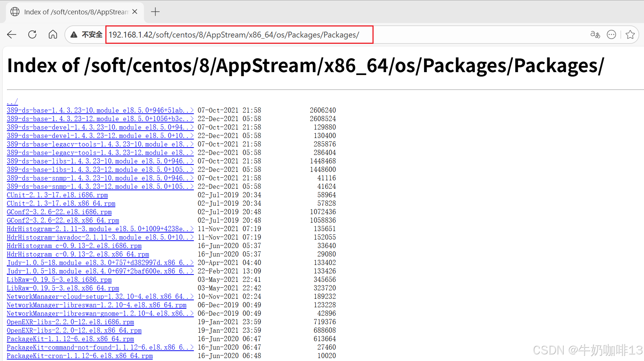Select file size 41116

click(326, 178)
